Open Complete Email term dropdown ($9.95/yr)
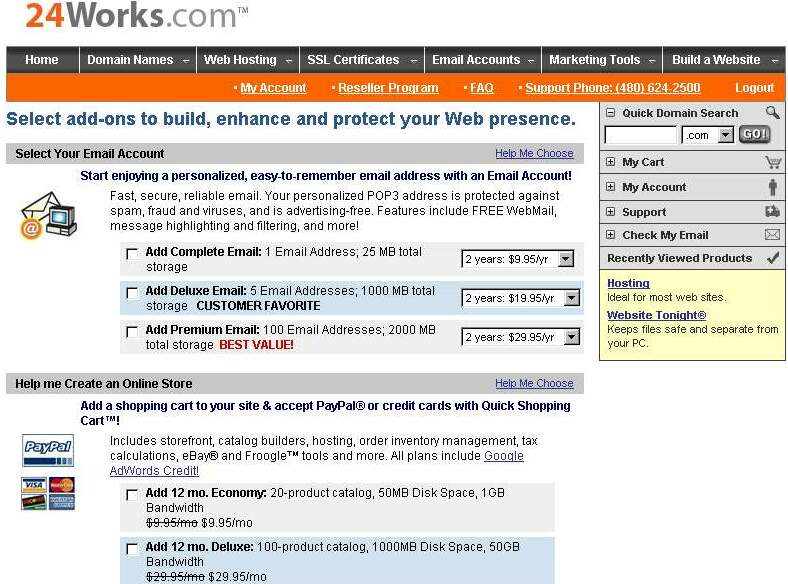788x584 pixels. coord(517,259)
